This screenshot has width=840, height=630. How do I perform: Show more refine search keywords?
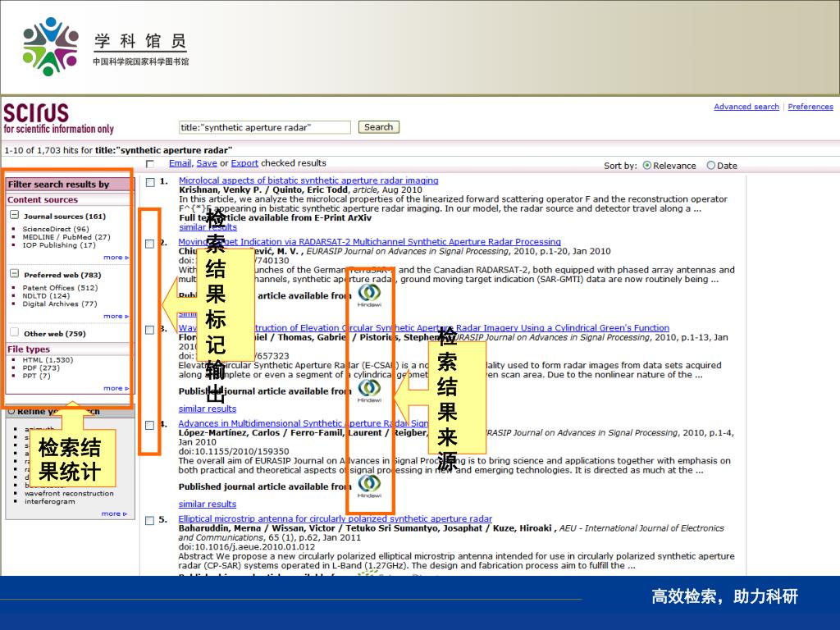pos(114,514)
